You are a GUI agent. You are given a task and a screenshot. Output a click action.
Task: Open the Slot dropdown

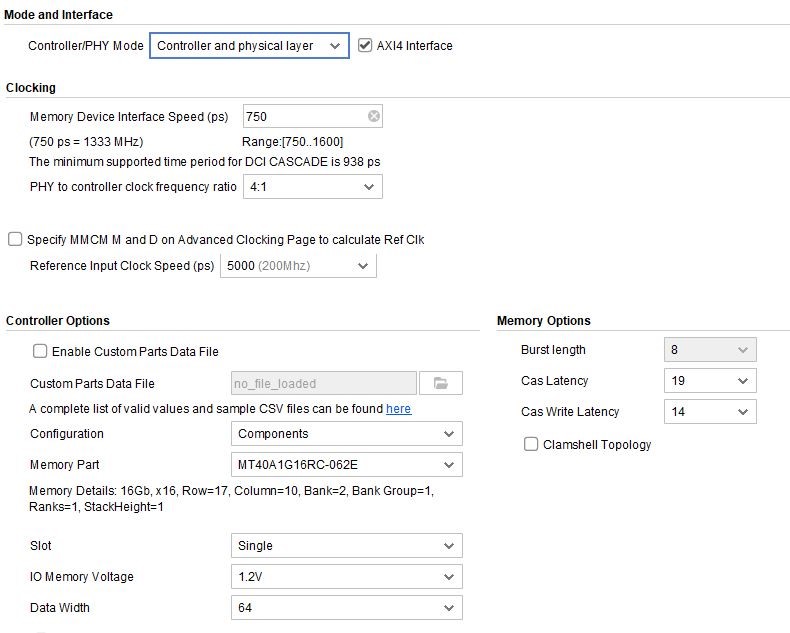tap(346, 546)
